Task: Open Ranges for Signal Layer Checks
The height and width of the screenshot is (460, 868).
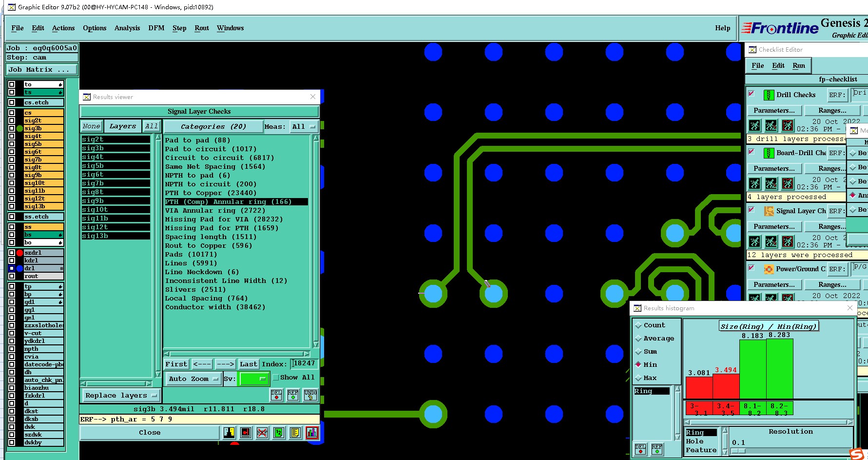Action: click(x=832, y=227)
